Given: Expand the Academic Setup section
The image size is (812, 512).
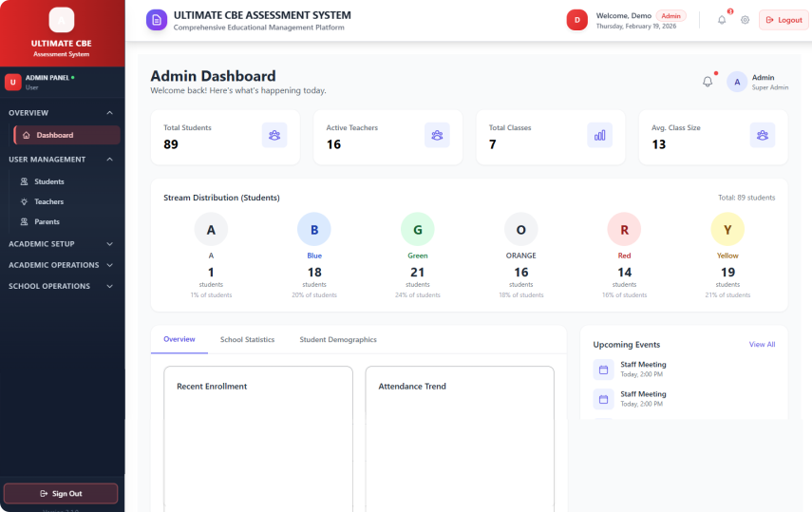Looking at the screenshot, I should tap(109, 244).
